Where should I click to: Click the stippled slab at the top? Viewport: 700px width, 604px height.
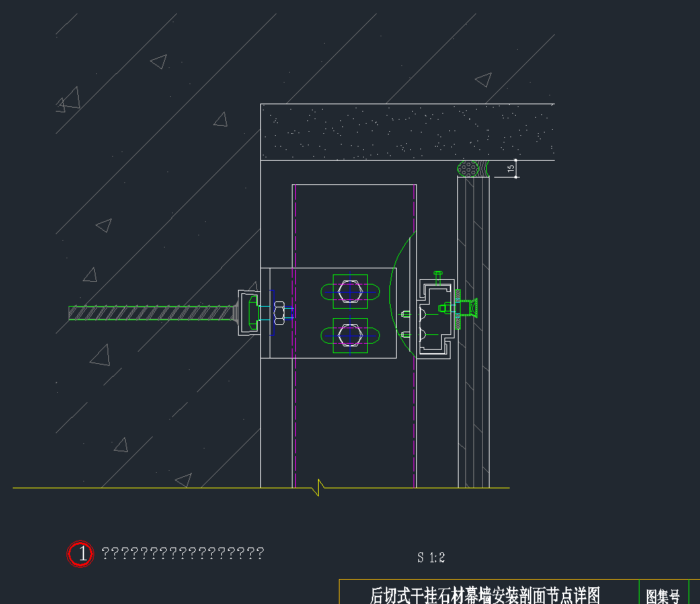pos(407,132)
